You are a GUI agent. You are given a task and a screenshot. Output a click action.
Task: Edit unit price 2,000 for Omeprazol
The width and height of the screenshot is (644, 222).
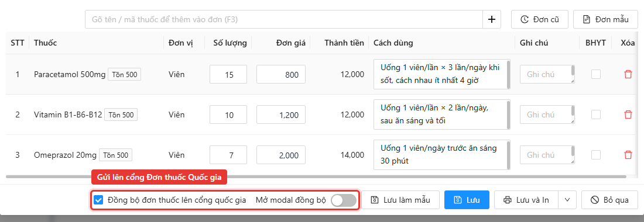pyautogui.click(x=281, y=155)
